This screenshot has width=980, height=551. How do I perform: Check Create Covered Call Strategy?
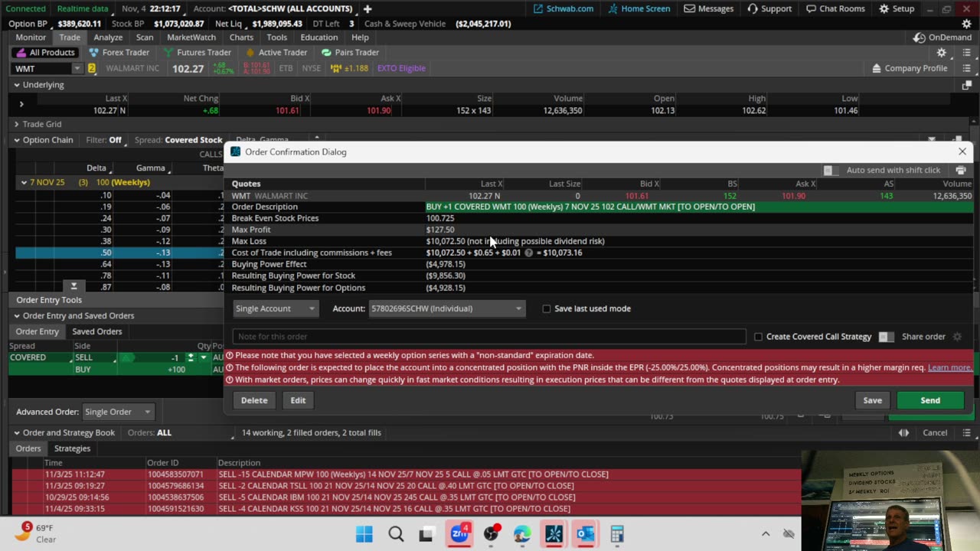(758, 337)
